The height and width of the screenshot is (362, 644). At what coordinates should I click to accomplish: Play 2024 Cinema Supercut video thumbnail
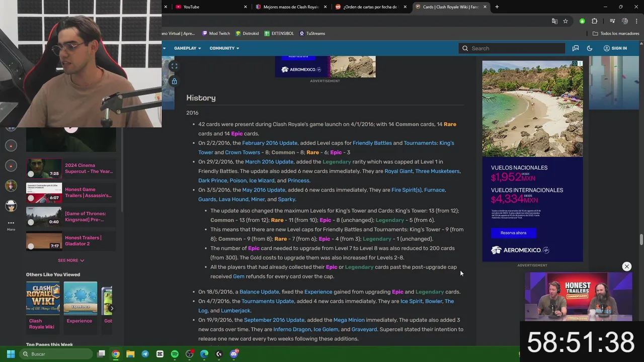click(44, 168)
